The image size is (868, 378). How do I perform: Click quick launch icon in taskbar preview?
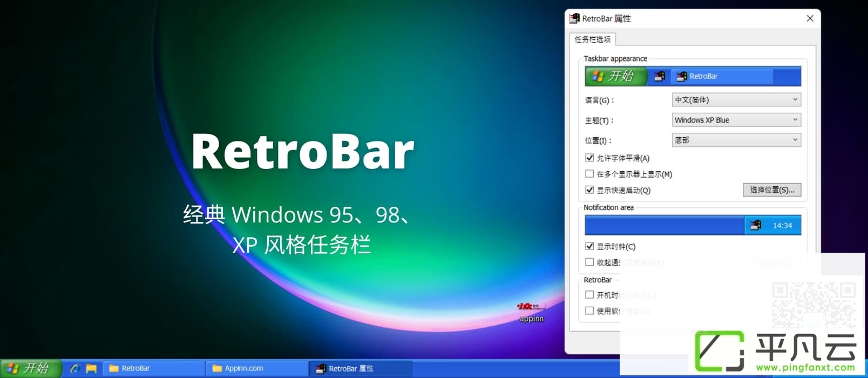pyautogui.click(x=660, y=76)
